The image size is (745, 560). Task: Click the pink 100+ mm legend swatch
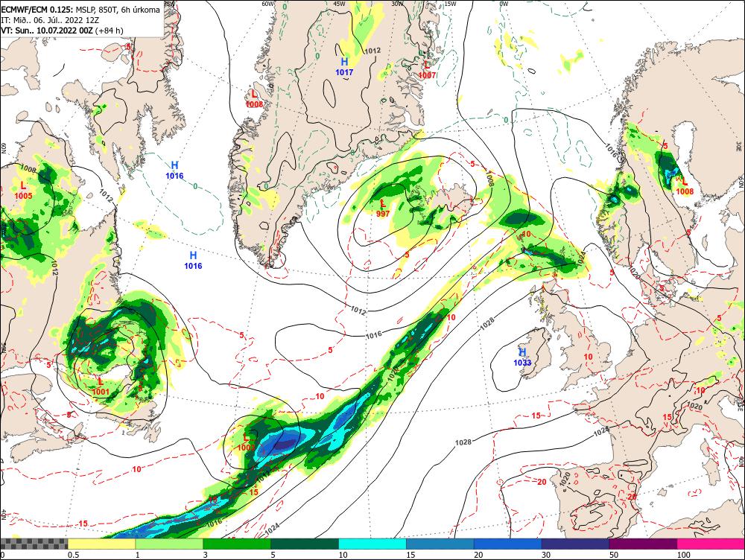pyautogui.click(x=711, y=544)
